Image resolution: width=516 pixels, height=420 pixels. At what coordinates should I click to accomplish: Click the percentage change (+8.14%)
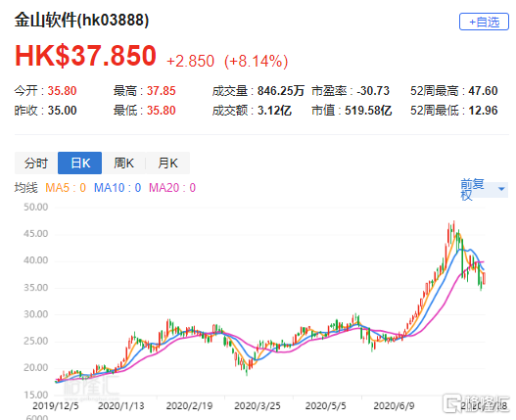point(256,62)
